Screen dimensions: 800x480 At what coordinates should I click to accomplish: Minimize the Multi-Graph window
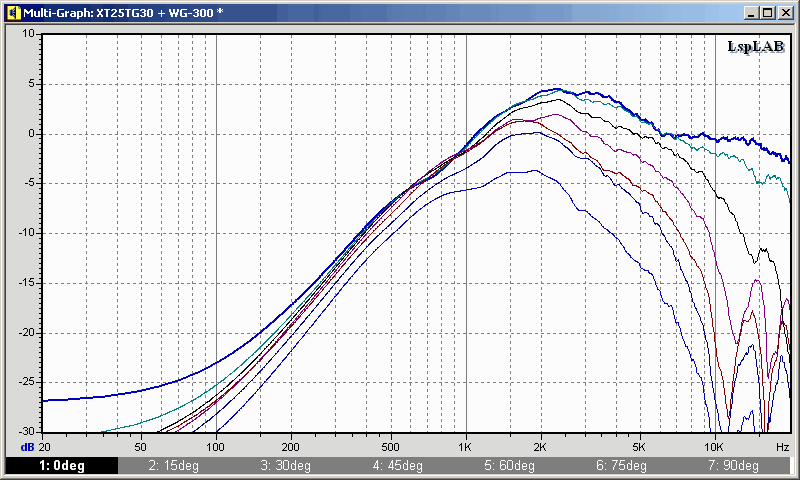coord(751,13)
